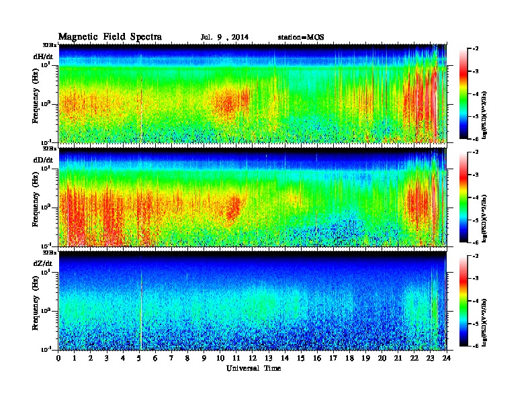Click the dD/dt spectrogram plot area
This screenshot has width=532, height=411.
253,197
